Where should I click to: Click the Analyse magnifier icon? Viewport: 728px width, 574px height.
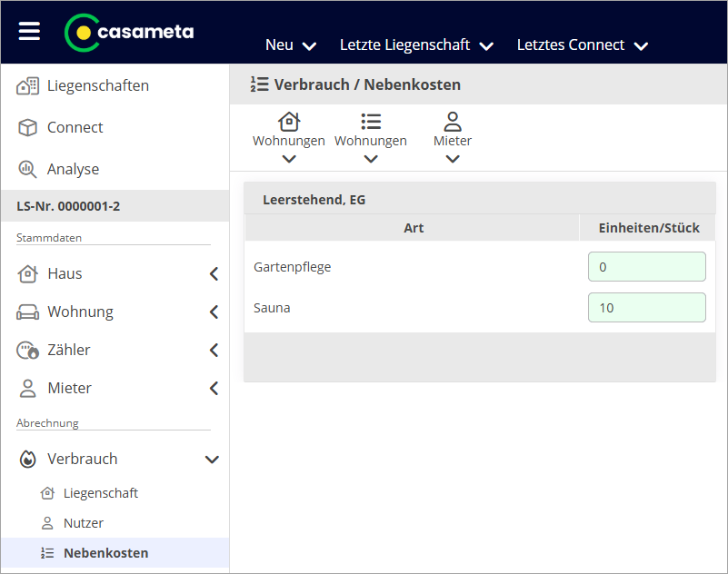pos(27,169)
